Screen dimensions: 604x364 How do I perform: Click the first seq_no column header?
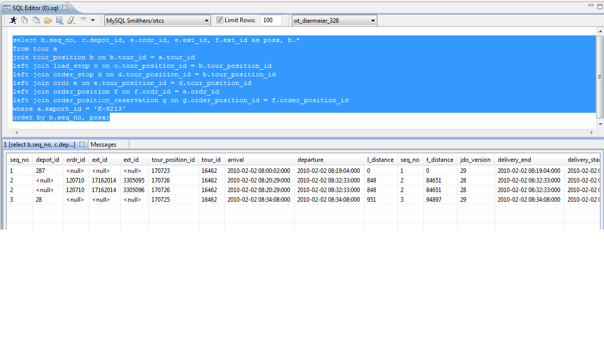[20, 160]
